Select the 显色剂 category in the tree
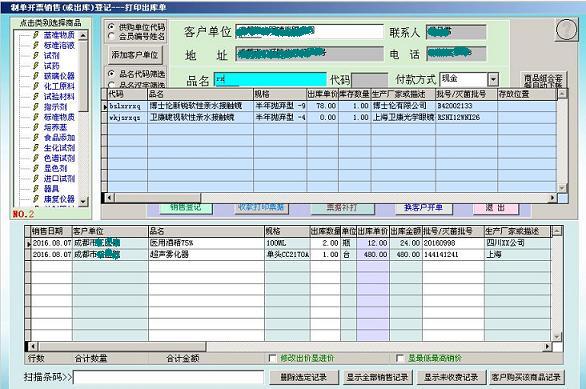 55,168
